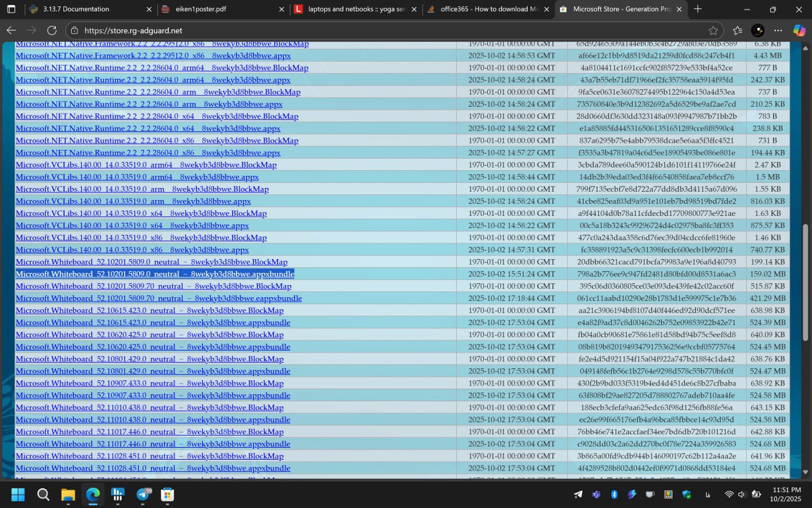This screenshot has width=812, height=508.
Task: Open Telegram from the taskbar
Action: [x=144, y=495]
